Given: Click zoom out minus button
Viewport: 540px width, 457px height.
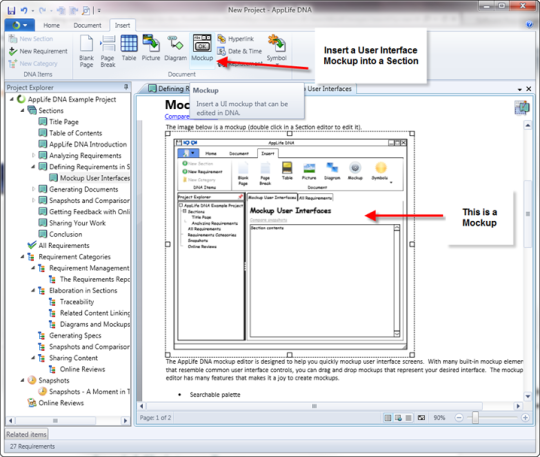Looking at the screenshot, I should click(459, 418).
